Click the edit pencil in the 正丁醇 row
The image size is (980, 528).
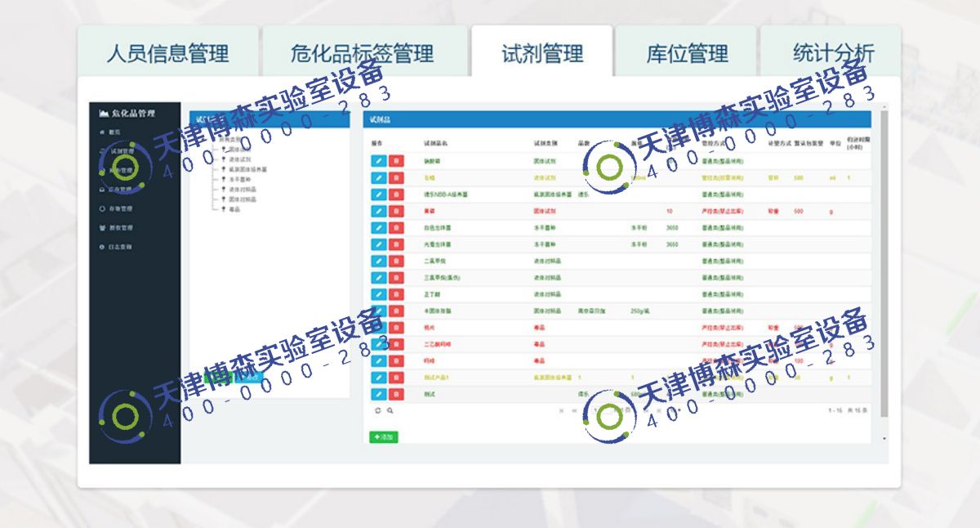tap(377, 294)
